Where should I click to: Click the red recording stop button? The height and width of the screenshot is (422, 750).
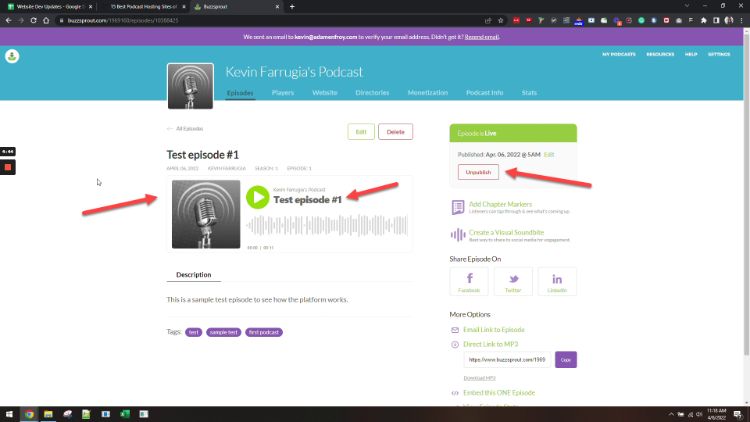(x=8, y=167)
